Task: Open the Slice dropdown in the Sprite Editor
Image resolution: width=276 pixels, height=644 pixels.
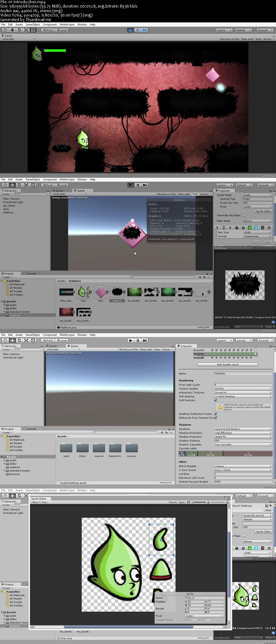Action: 36,502
